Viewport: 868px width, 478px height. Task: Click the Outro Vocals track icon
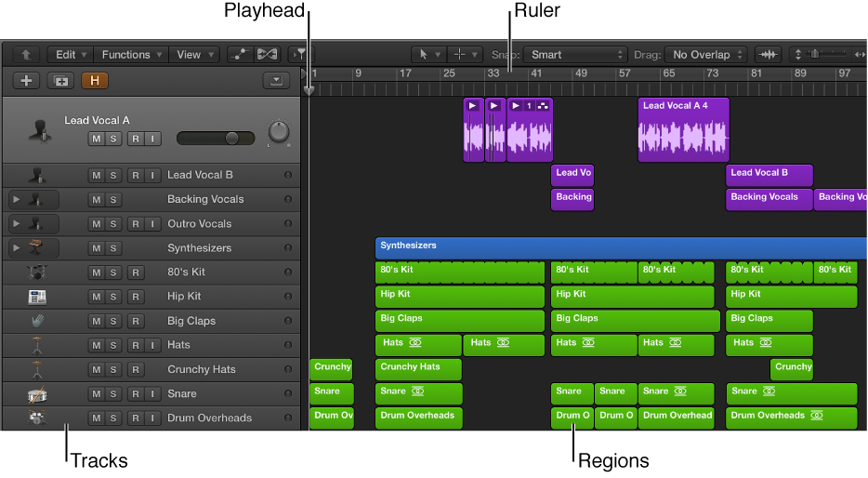[36, 224]
